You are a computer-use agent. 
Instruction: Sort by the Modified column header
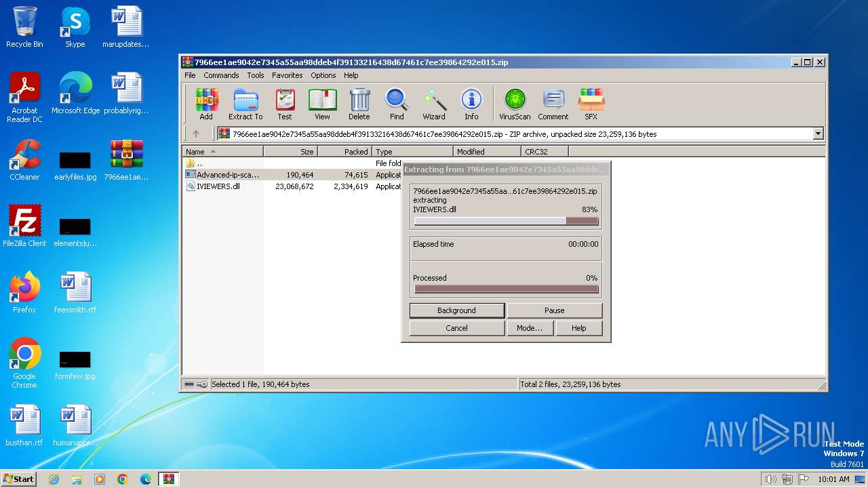pos(488,152)
